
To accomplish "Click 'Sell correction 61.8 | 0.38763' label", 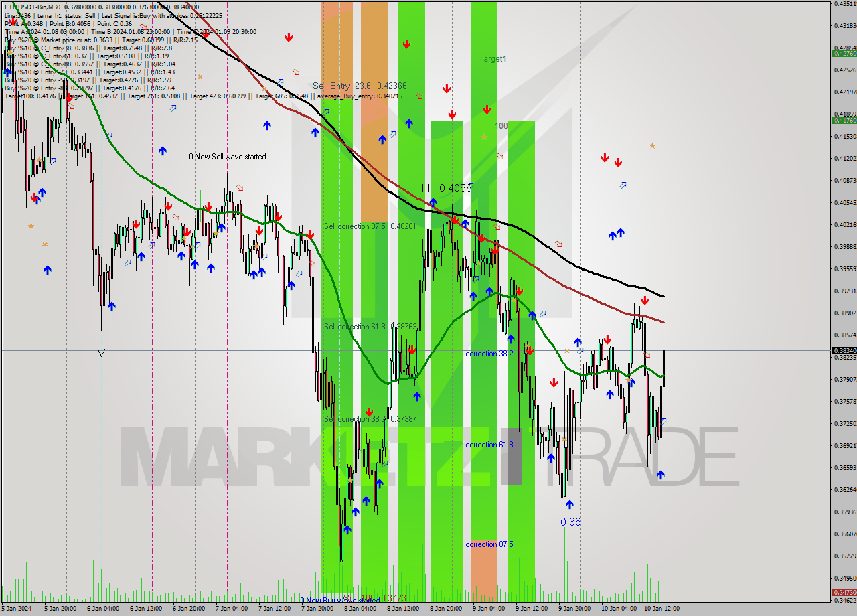I will click(x=370, y=327).
